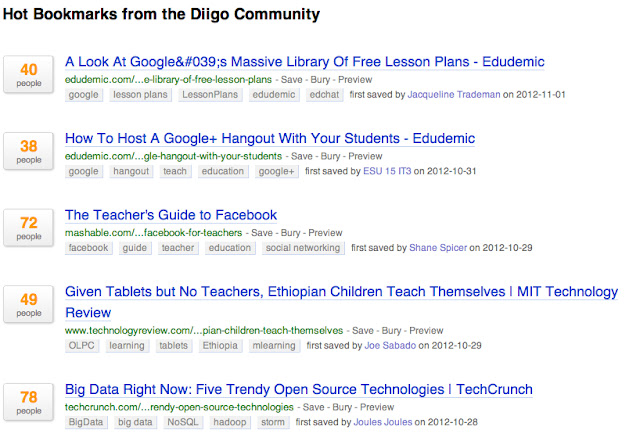640x448 pixels.
Task: Bury the Google+ Hangout bookmark
Action: pyautogui.click(x=330, y=156)
